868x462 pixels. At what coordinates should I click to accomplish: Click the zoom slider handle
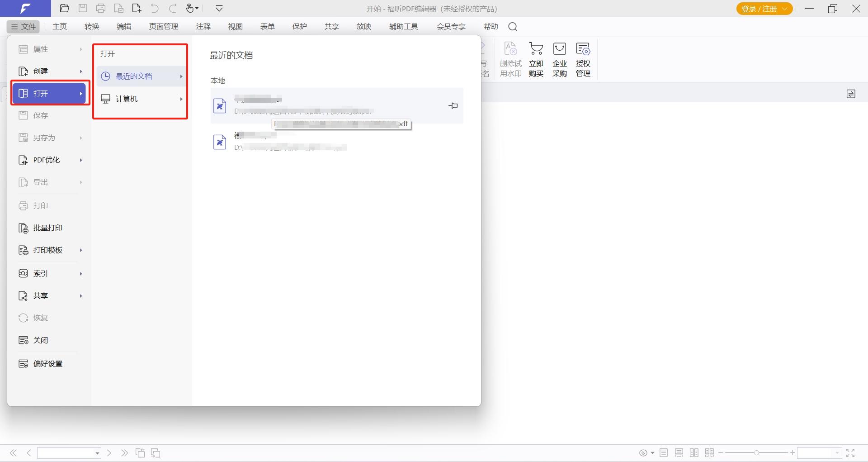756,452
